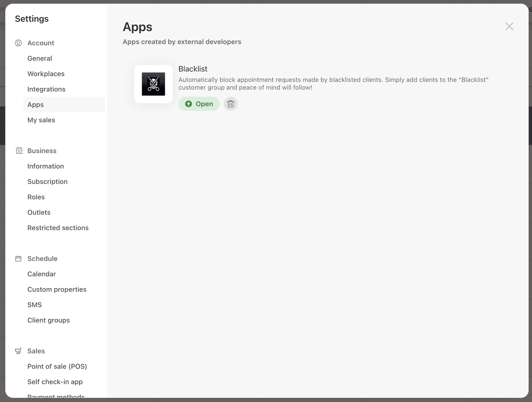Screen dimensions: 532x402
Task: Open the Self check-in app settings
Action: (x=55, y=382)
